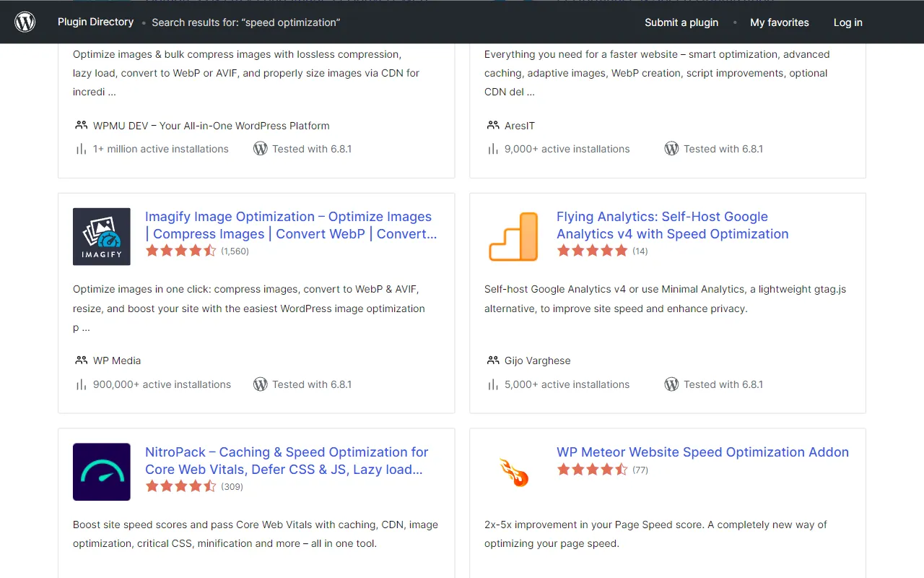Click Flying Analytics 'Tested with 6.8.1' text
The image size is (924, 578).
(x=723, y=384)
